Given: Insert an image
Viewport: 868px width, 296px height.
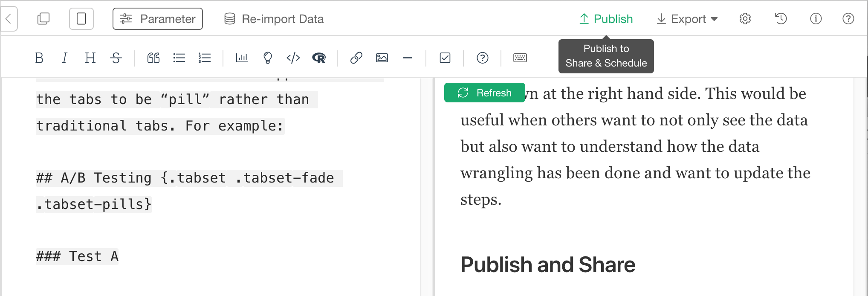Looking at the screenshot, I should click(x=382, y=58).
